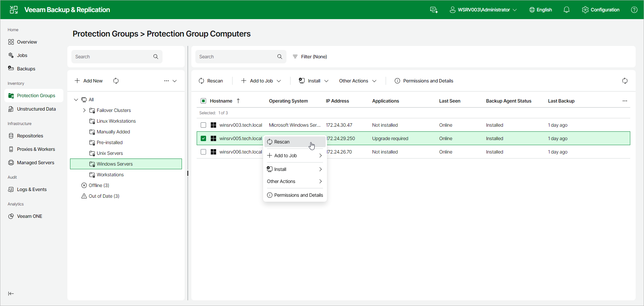Open the Other Actions toolbar dropdown
The height and width of the screenshot is (306, 644).
(x=358, y=81)
